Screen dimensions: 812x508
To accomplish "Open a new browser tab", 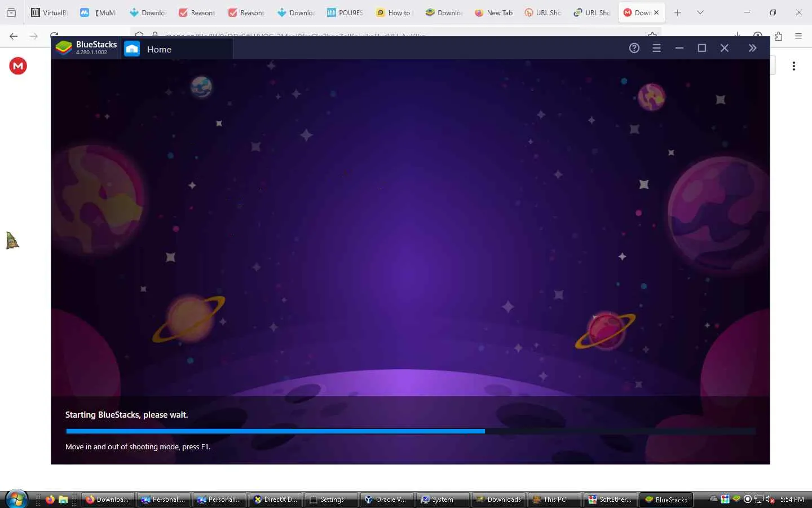I will 678,12.
